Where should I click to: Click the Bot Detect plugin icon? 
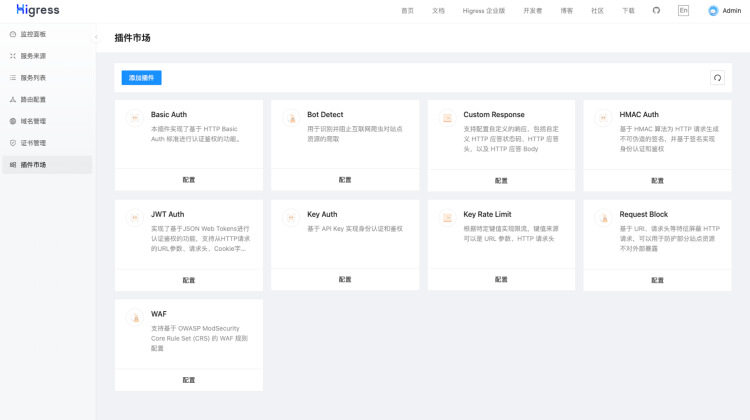click(x=291, y=118)
